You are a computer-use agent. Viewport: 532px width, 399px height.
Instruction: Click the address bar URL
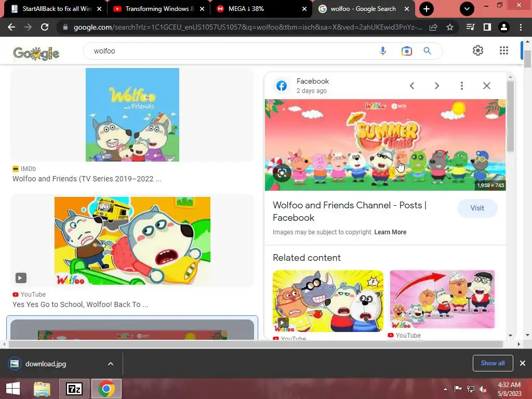tap(248, 27)
